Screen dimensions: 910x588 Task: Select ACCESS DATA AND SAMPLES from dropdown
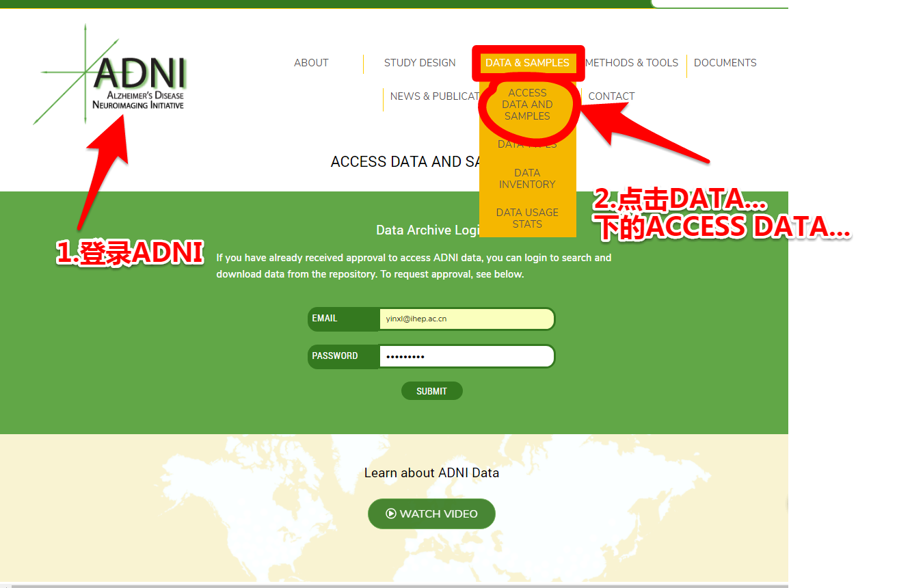(x=527, y=104)
